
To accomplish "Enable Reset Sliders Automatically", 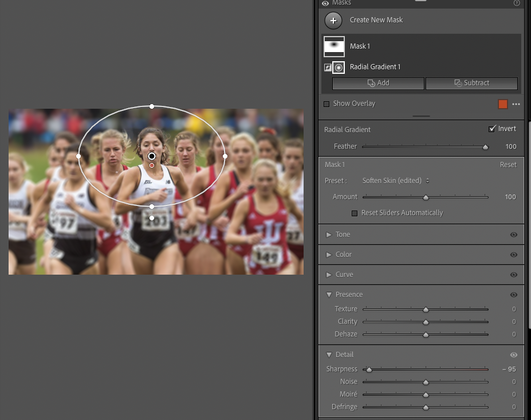I will pos(355,212).
